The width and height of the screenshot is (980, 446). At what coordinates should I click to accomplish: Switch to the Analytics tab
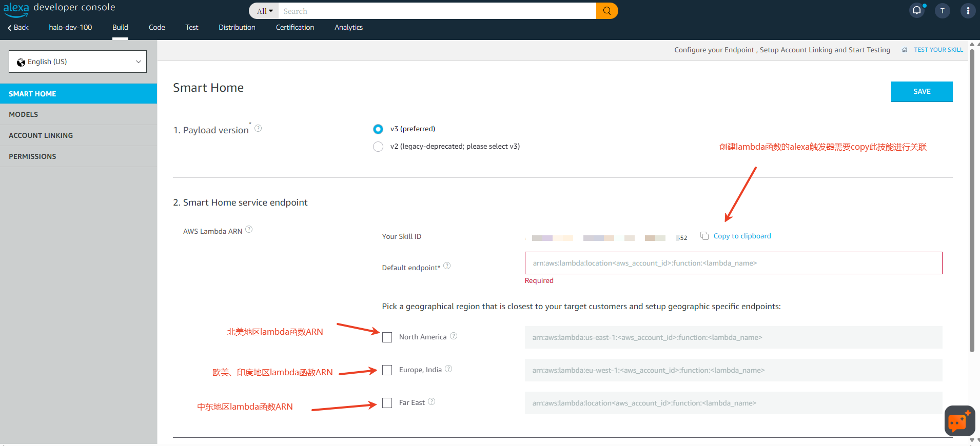[349, 28]
